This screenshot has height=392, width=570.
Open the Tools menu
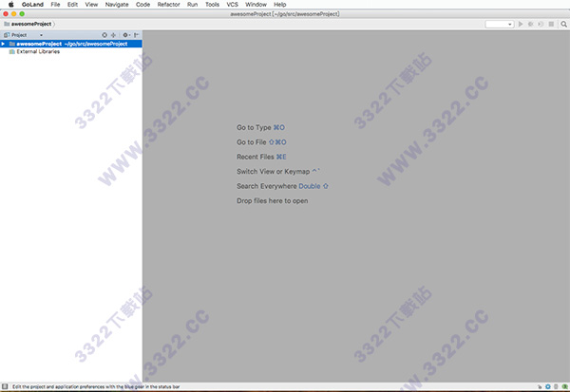click(212, 5)
